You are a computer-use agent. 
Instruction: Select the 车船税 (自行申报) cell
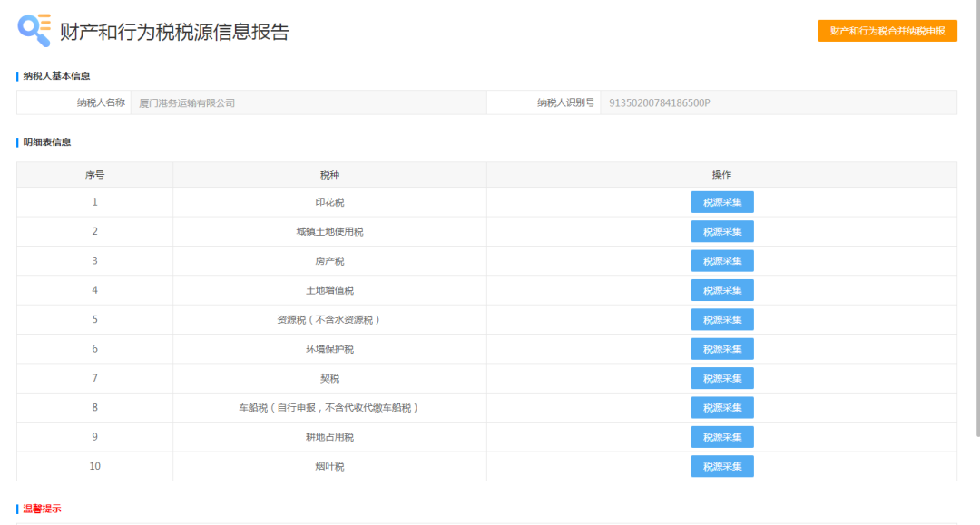coord(329,408)
